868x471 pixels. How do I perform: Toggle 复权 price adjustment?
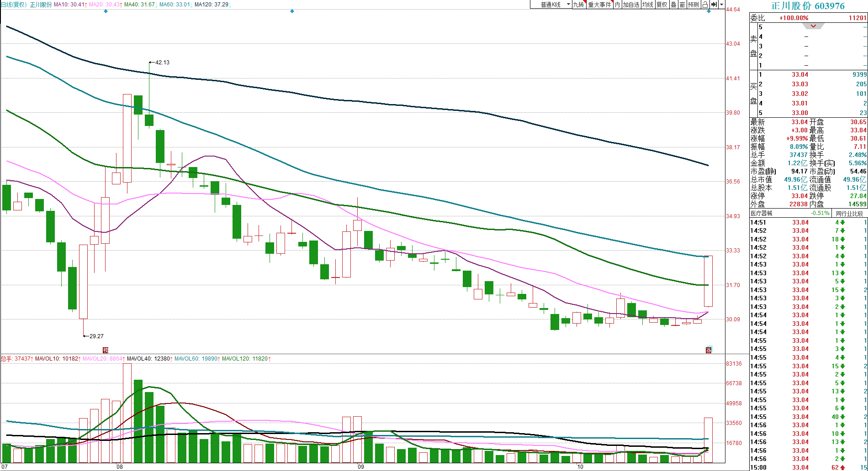pos(662,5)
